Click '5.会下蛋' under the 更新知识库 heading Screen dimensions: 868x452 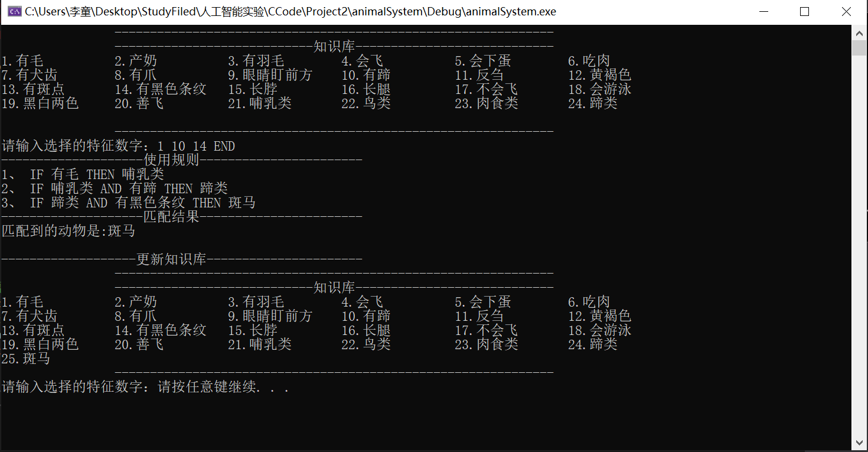483,302
